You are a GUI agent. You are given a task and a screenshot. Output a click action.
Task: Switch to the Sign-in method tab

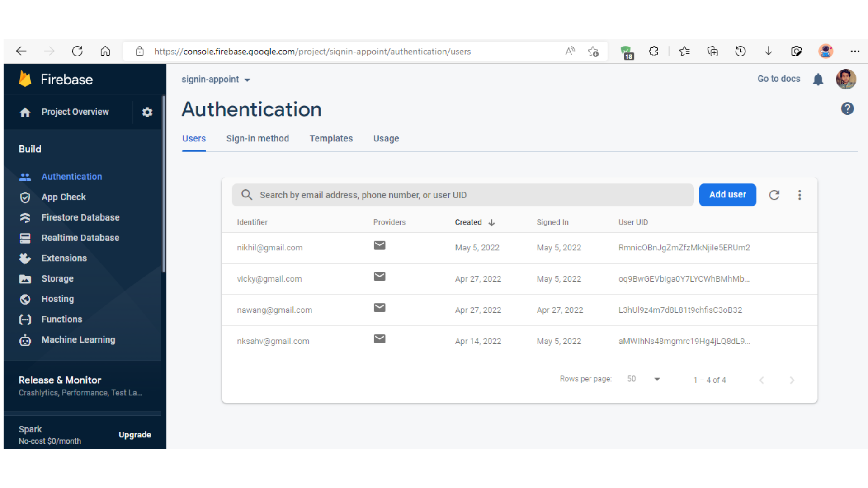(x=258, y=138)
